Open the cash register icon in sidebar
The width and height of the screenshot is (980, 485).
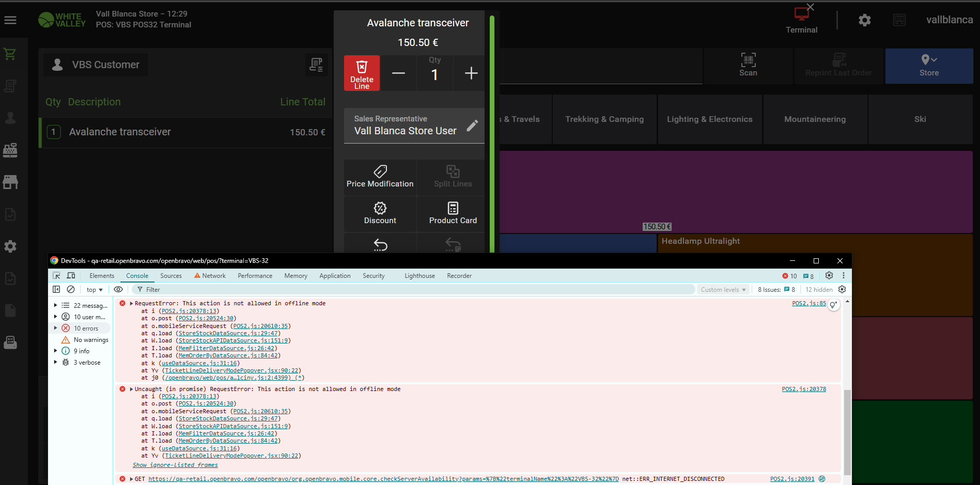[10, 150]
